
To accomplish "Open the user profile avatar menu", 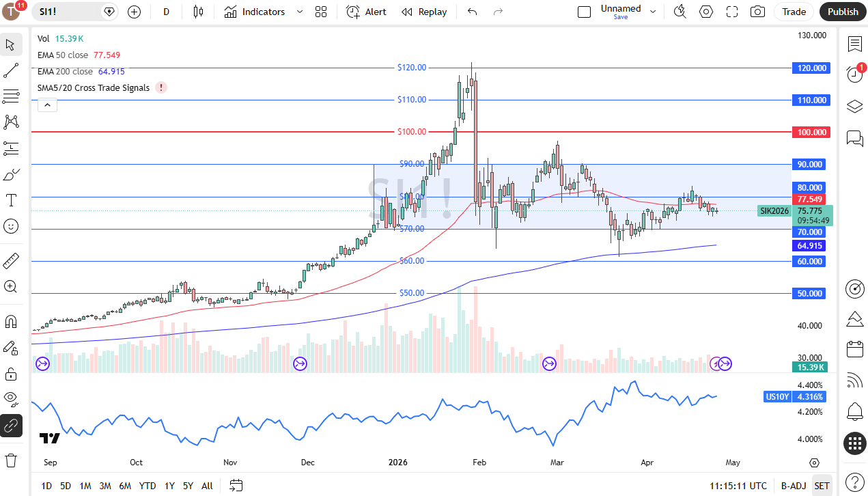I will 12,12.
